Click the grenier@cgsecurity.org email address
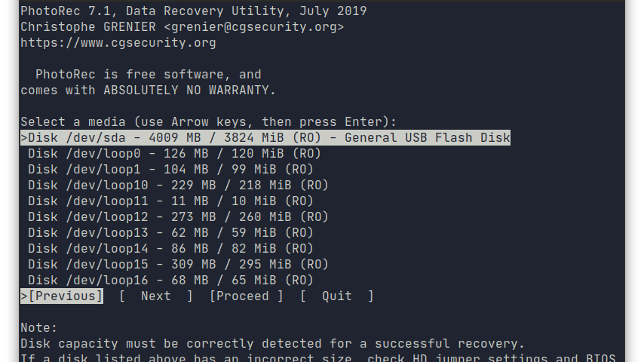 point(253,27)
